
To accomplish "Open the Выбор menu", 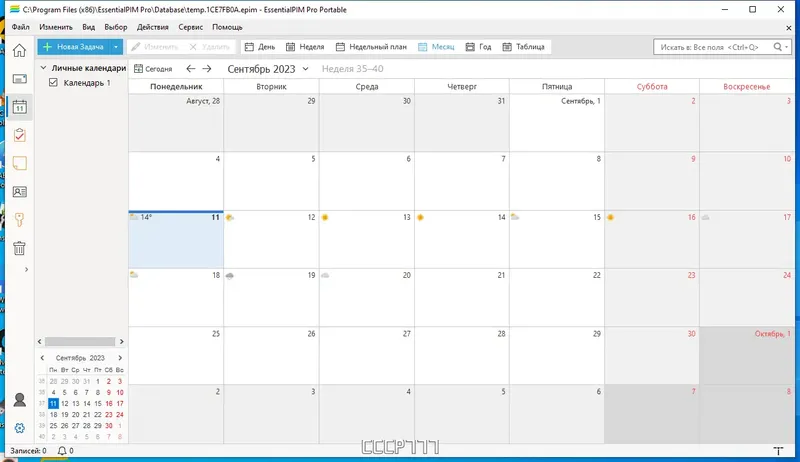I will click(x=116, y=27).
